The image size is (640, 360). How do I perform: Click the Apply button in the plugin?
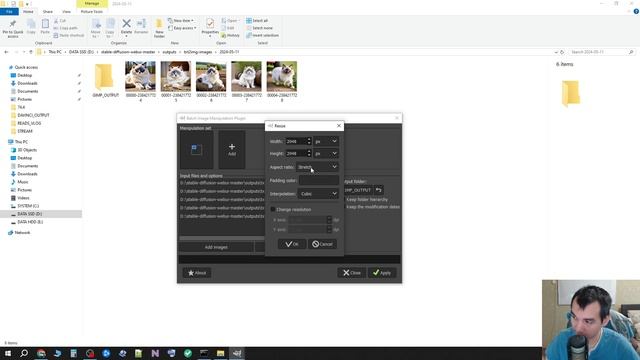pyautogui.click(x=382, y=273)
